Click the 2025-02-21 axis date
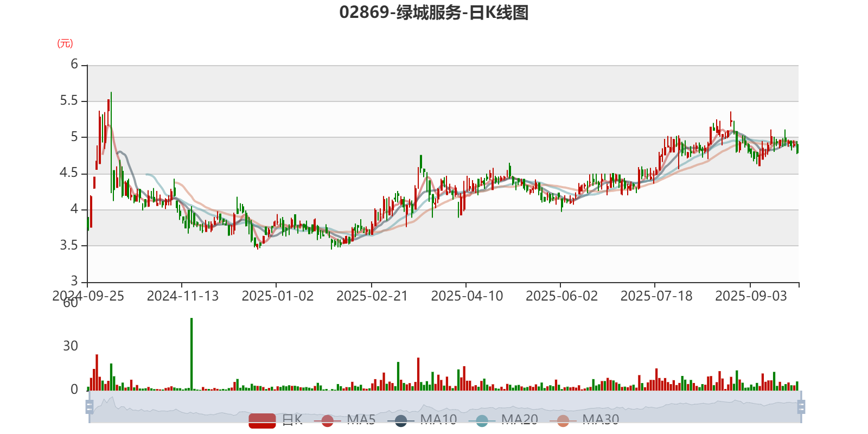Screen dimensions: 868x434 coord(372,296)
